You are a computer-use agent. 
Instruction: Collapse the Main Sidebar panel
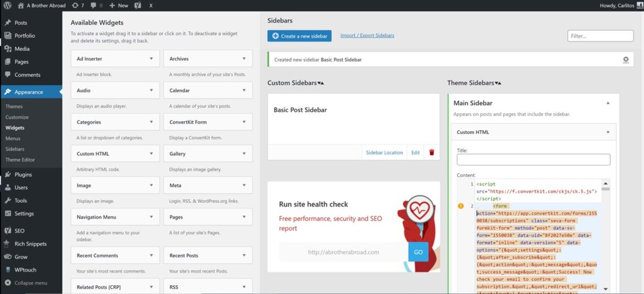click(x=608, y=103)
